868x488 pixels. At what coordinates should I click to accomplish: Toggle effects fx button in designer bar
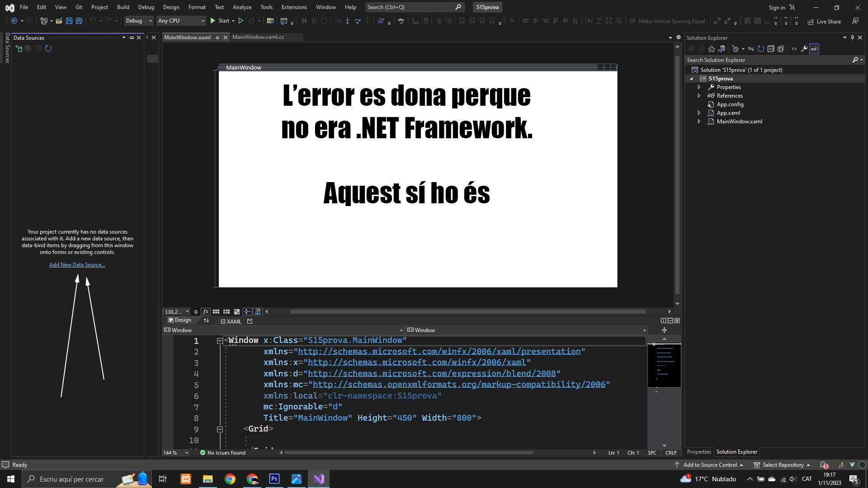[x=205, y=311]
